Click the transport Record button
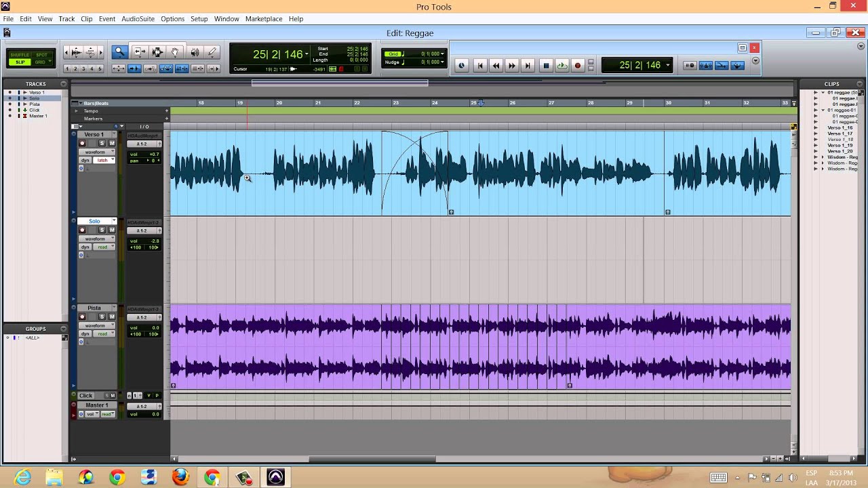 tap(578, 66)
